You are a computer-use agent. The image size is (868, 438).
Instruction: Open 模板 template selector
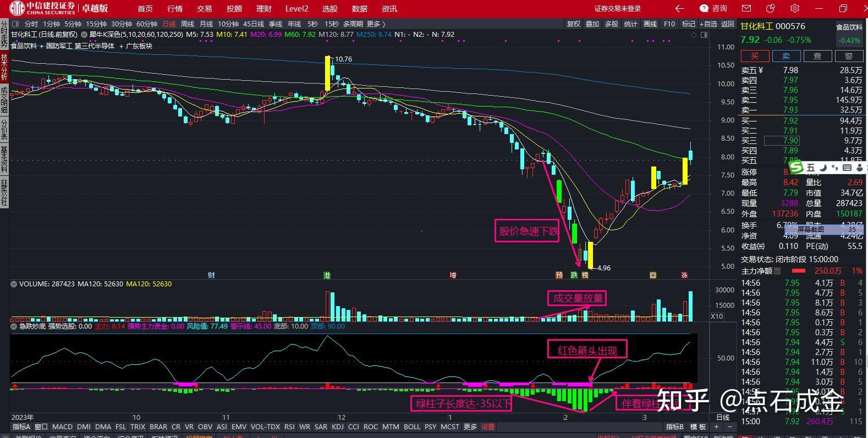(x=698, y=427)
